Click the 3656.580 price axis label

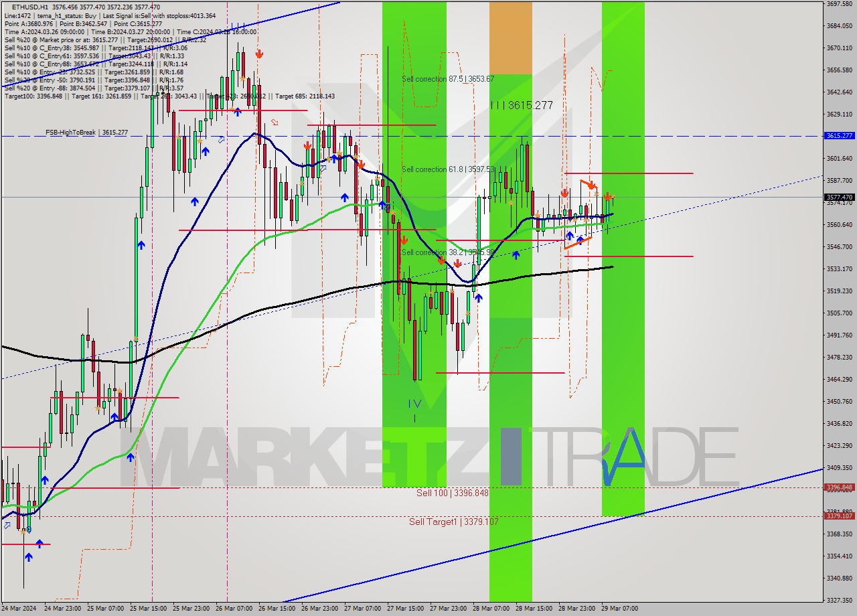point(839,70)
